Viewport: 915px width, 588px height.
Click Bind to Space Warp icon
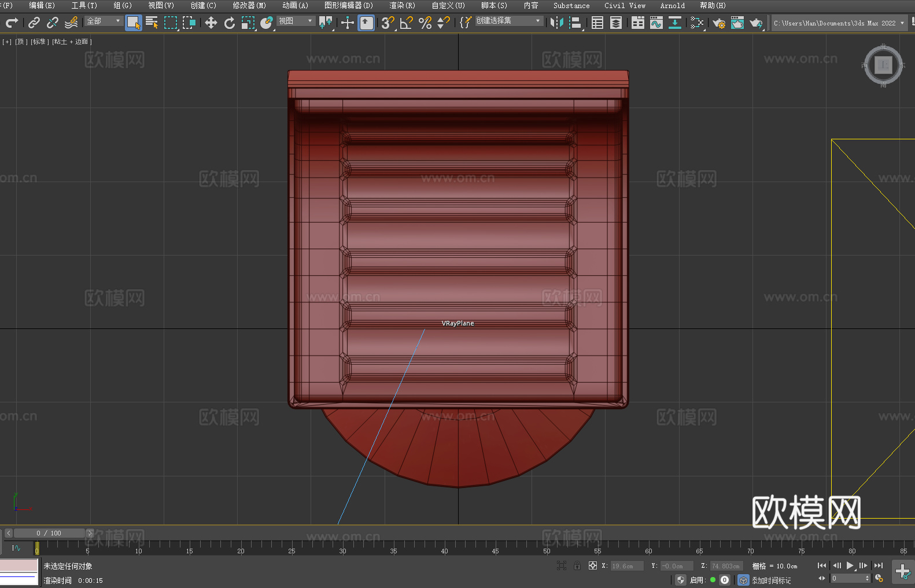[71, 23]
